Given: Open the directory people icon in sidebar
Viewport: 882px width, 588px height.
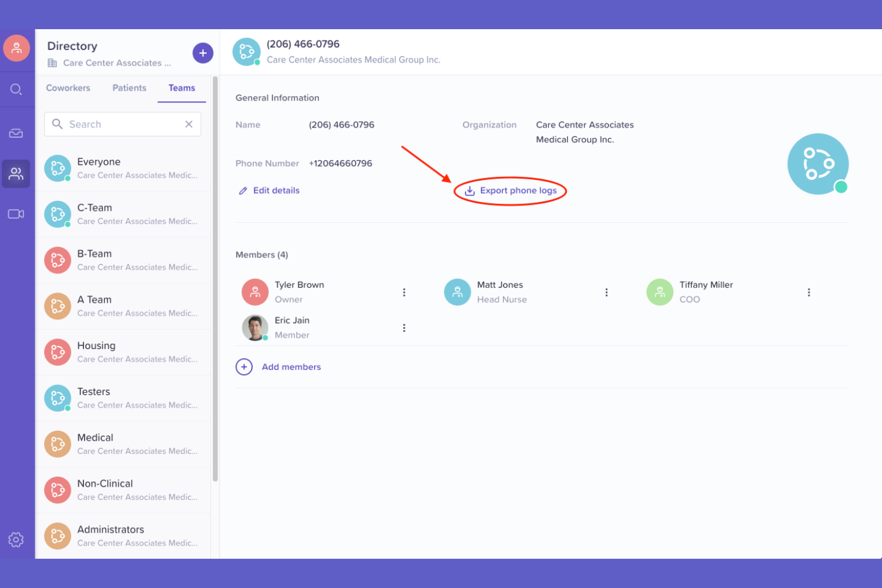Looking at the screenshot, I should 16,174.
